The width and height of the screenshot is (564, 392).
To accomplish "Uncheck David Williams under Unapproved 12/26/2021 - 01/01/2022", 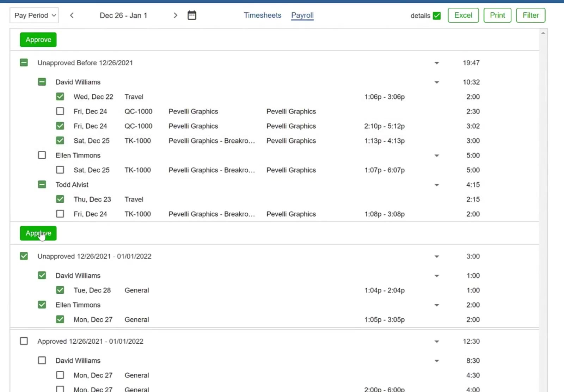I will (42, 275).
